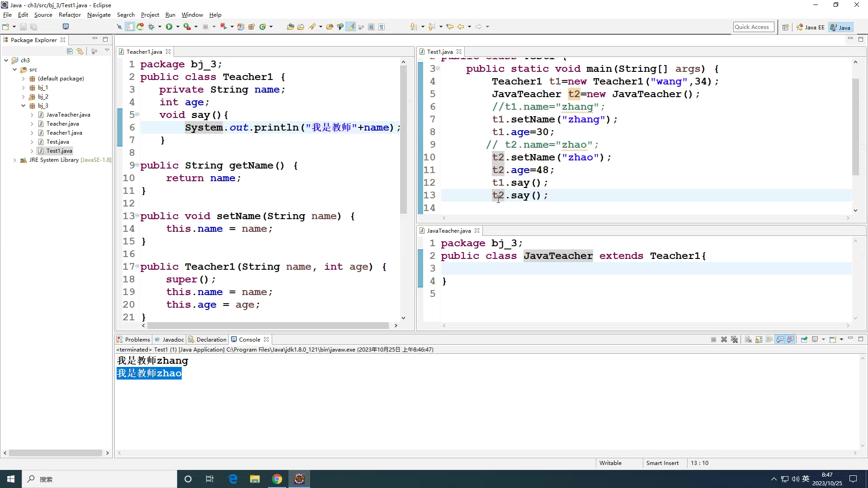Click the Pin Console icon

804,339
